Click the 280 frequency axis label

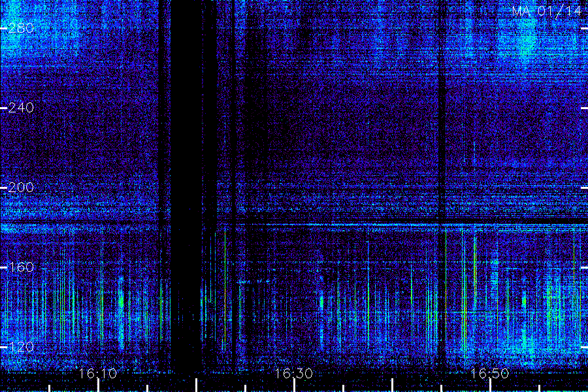21,28
